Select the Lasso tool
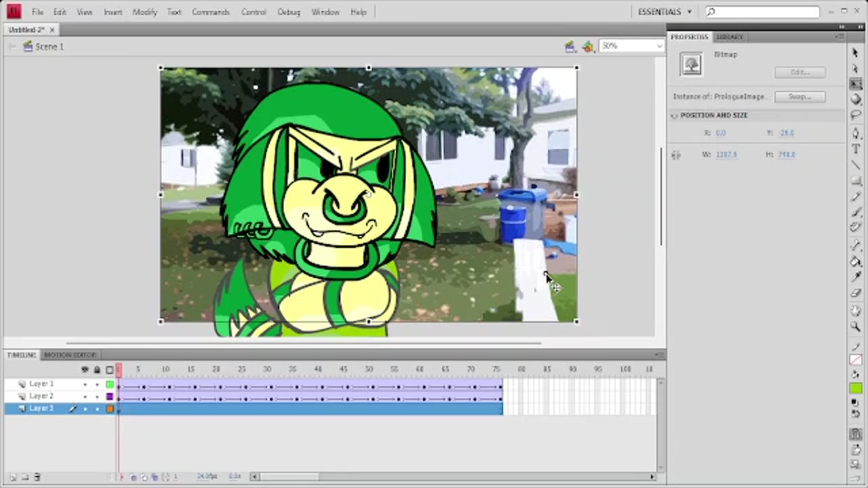The width and height of the screenshot is (868, 488). coord(856,115)
